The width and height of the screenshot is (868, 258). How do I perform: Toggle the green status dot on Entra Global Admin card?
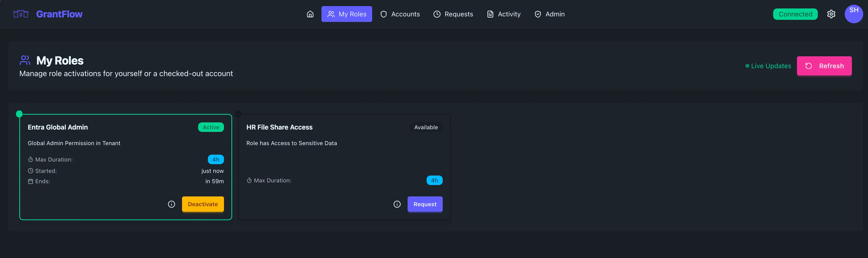19,114
